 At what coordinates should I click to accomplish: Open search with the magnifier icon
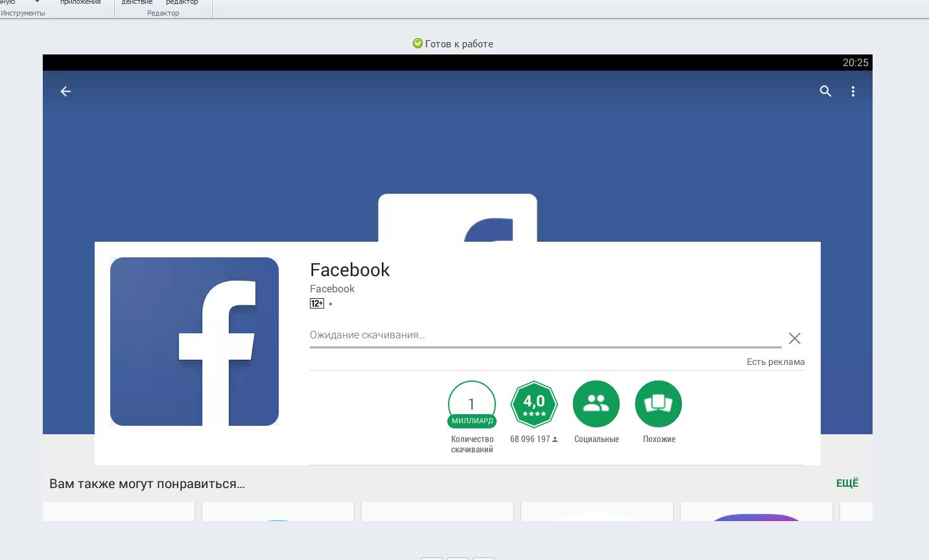point(825,91)
